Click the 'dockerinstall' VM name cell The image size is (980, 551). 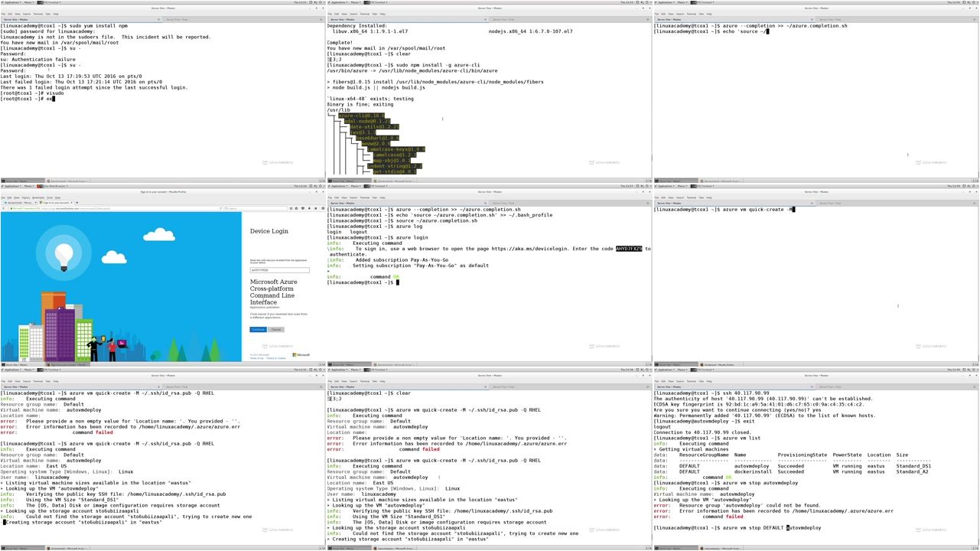click(x=751, y=471)
